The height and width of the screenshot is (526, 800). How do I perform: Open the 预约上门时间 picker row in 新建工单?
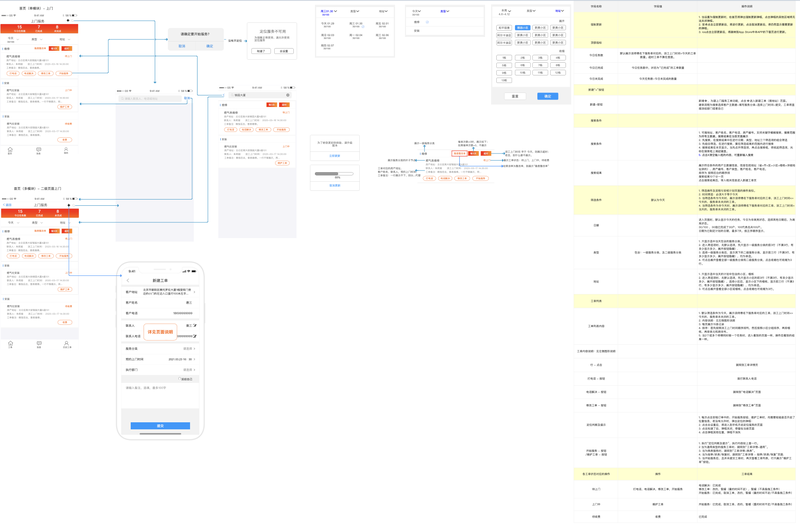point(160,359)
